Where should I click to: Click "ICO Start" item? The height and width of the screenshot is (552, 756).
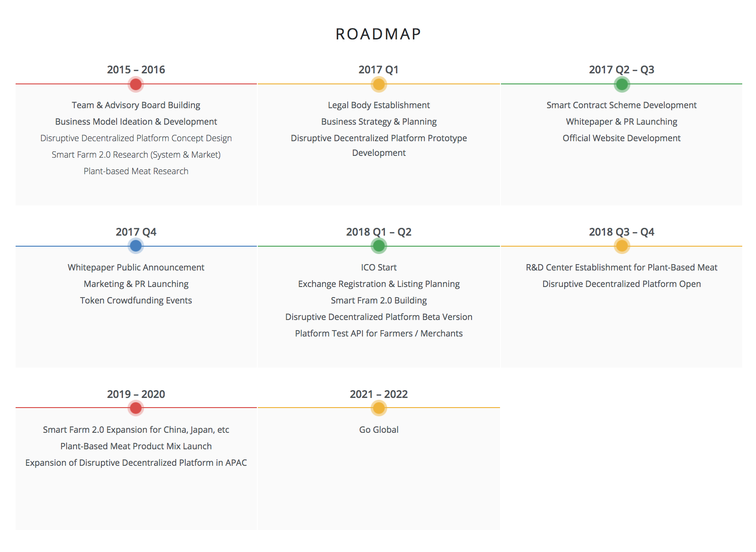click(x=379, y=267)
